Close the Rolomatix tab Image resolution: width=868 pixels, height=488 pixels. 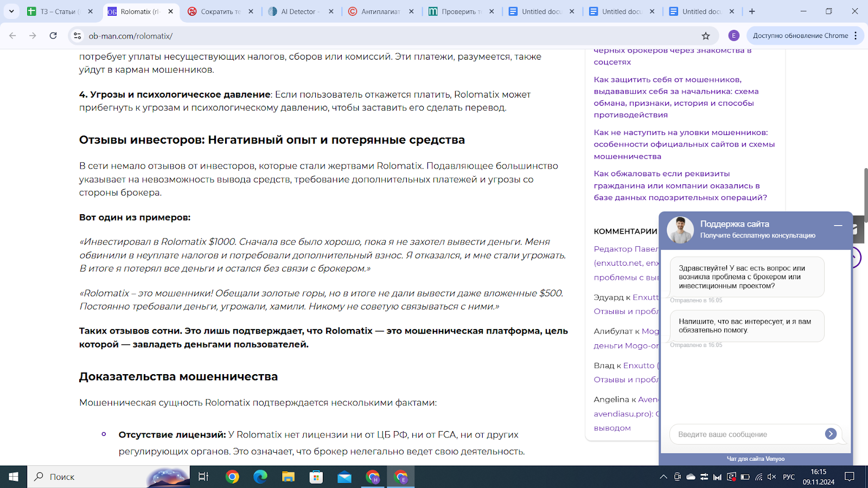point(171,11)
